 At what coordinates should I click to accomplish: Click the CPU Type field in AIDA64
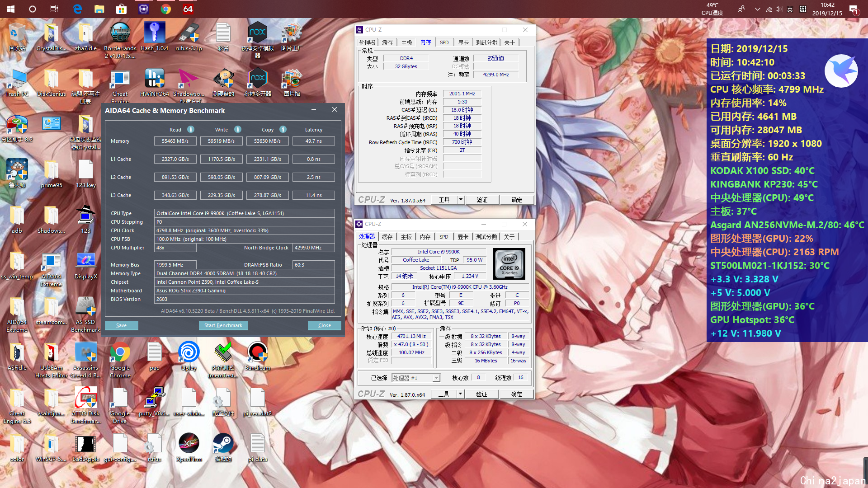click(244, 213)
